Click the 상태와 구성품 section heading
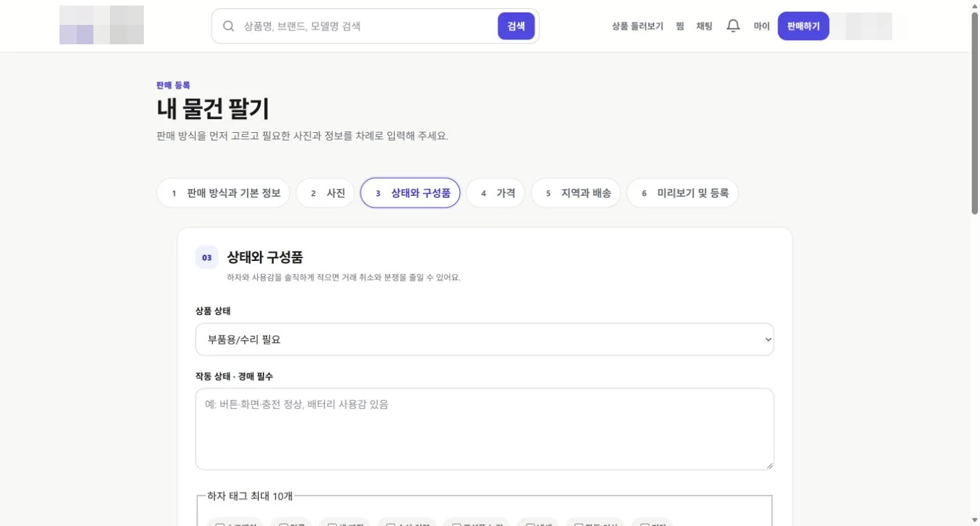Screen dimensions: 980x526 pyautogui.click(x=265, y=257)
